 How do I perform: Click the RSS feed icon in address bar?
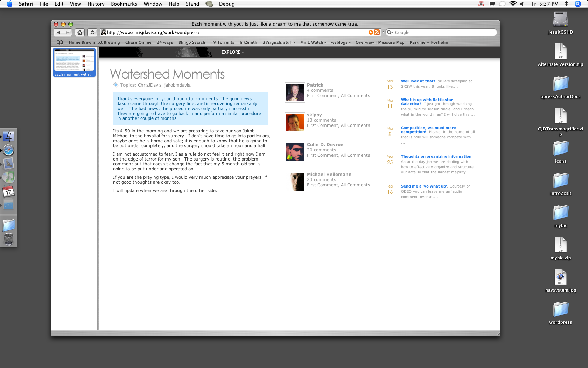377,32
